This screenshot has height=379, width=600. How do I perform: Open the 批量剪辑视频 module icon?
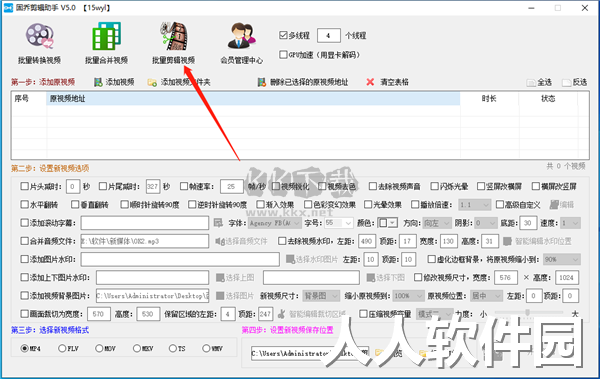click(174, 36)
